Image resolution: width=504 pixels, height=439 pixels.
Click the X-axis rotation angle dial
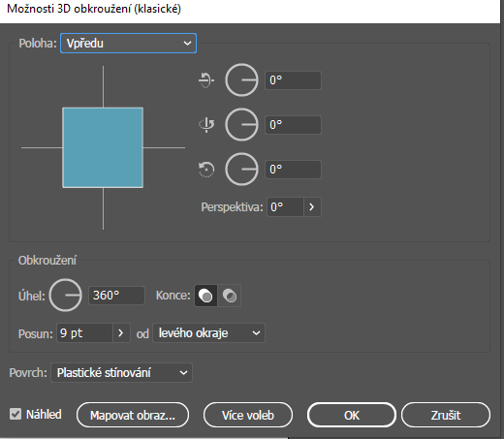tap(241, 79)
